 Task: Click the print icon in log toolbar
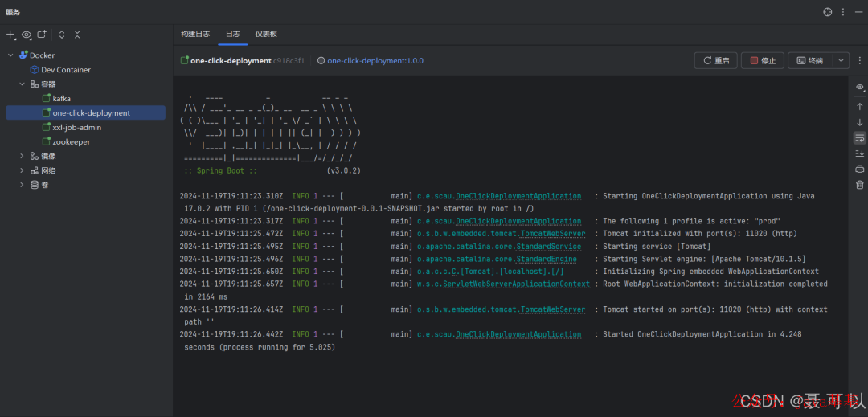coord(859,170)
